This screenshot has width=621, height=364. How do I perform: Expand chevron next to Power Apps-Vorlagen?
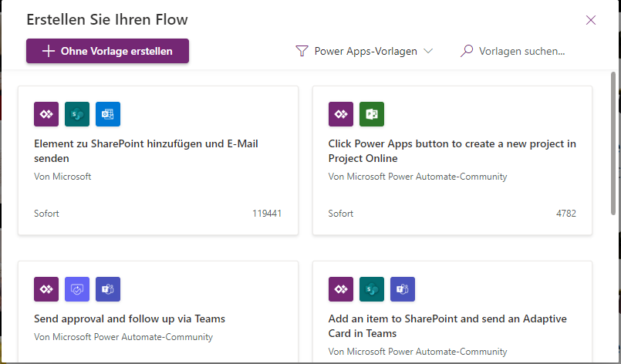428,51
